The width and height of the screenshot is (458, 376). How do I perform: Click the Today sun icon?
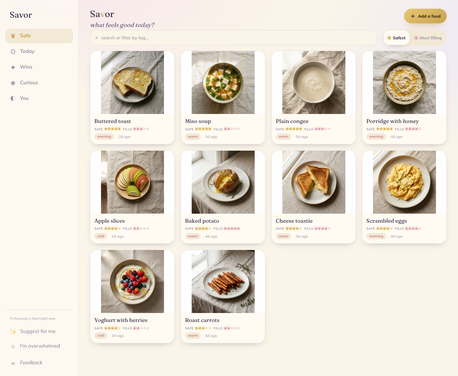coord(13,51)
